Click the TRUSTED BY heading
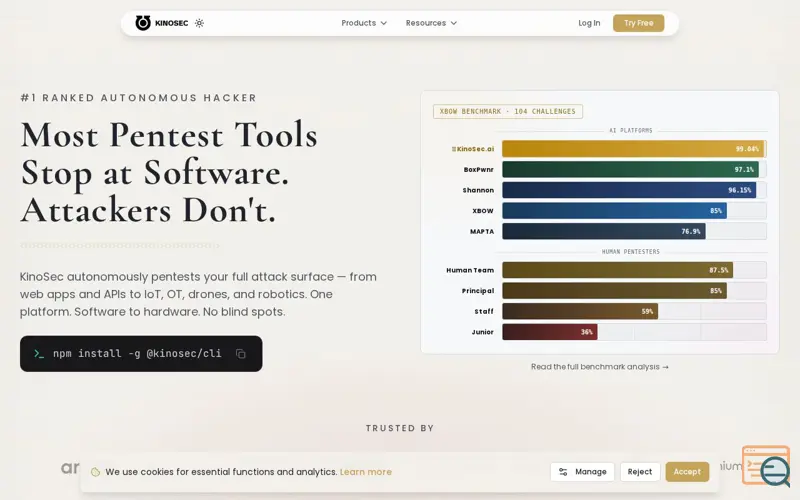The width and height of the screenshot is (800, 500). tap(399, 428)
